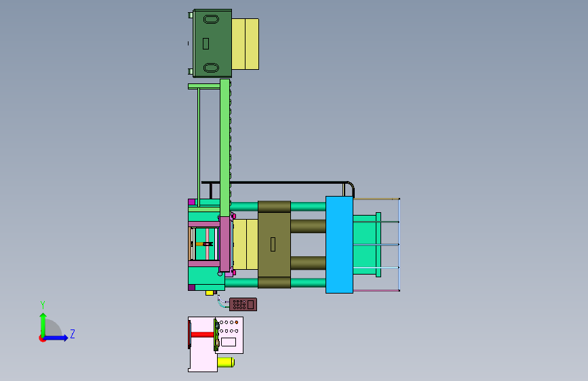Viewport: 588px width, 381px height.
Task: Click the red origin ball of the triad
Action: tap(42, 338)
